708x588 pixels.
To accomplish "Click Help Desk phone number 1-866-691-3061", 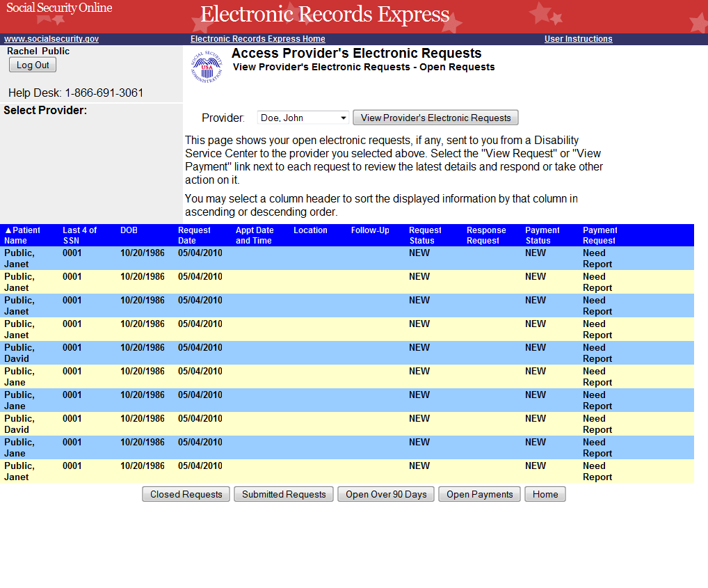I will 104,93.
